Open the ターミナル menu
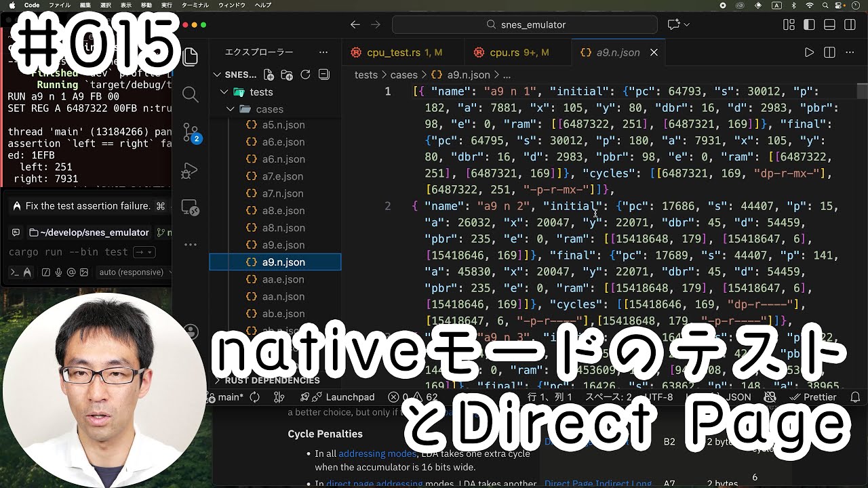868x488 pixels. pos(197,5)
